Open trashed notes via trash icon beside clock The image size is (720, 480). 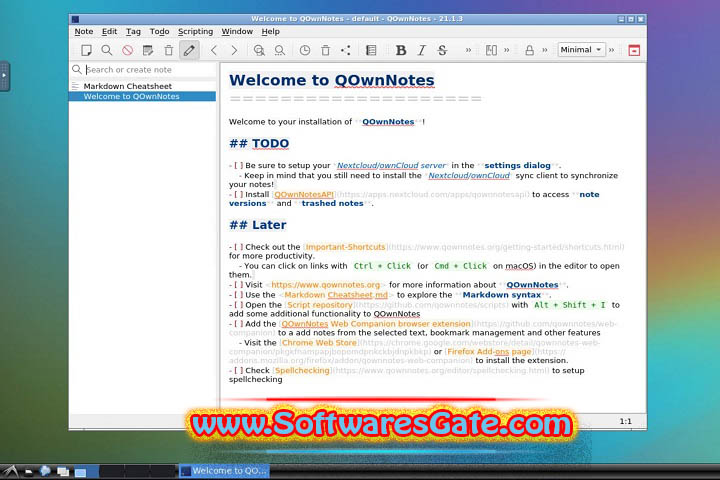point(325,50)
